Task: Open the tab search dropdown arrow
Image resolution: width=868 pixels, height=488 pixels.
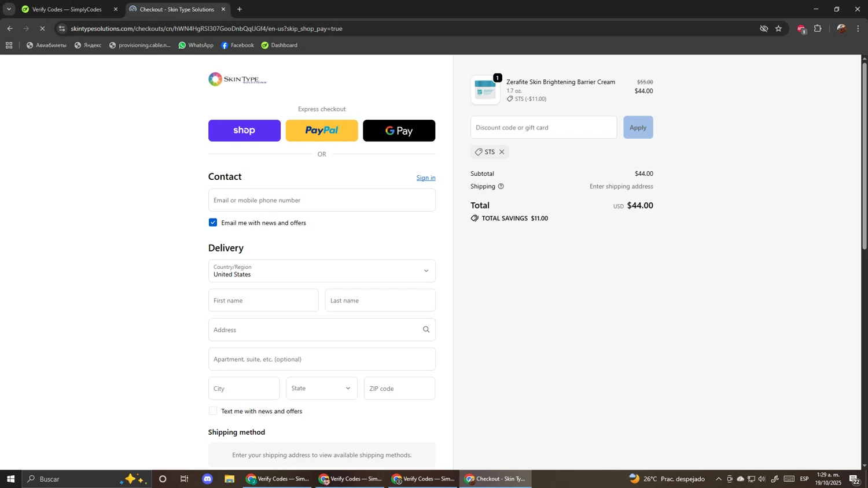Action: tap(9, 9)
